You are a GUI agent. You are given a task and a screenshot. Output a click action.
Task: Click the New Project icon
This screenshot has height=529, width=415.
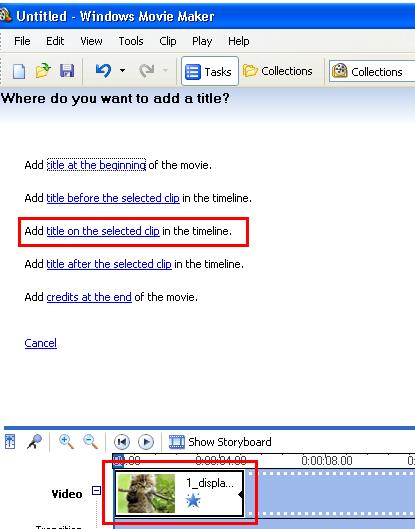(19, 71)
